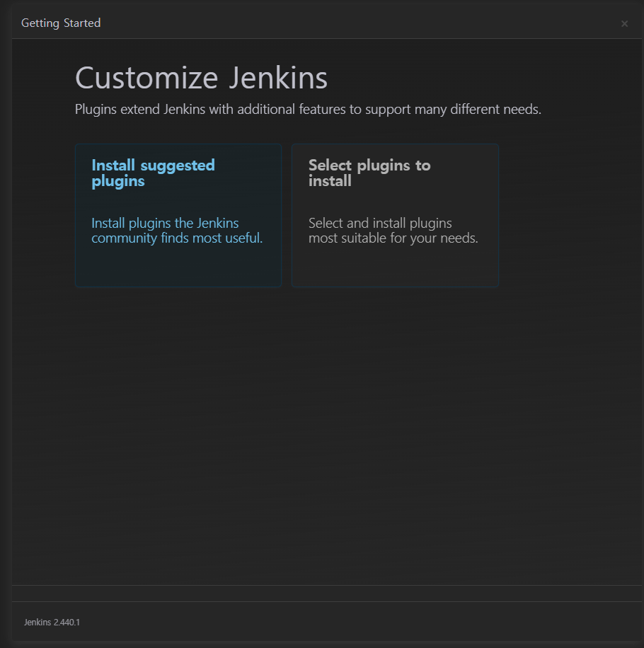Choose the Select plugins to install card
The image size is (644, 648).
(395, 215)
